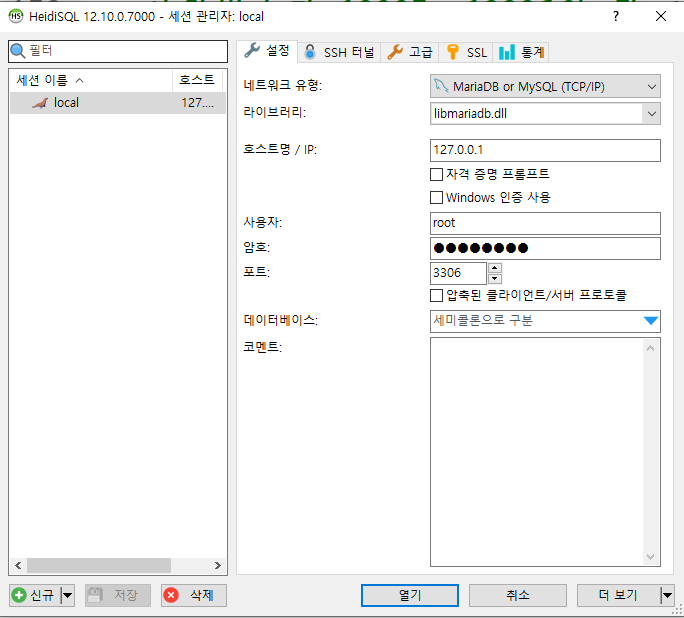This screenshot has height=618, width=684.
Task: Close the session manager window
Action: pos(661,17)
